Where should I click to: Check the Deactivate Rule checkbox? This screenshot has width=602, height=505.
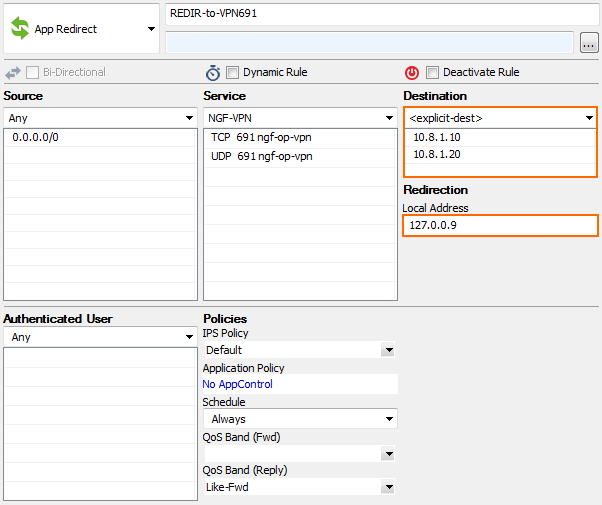[x=432, y=72]
